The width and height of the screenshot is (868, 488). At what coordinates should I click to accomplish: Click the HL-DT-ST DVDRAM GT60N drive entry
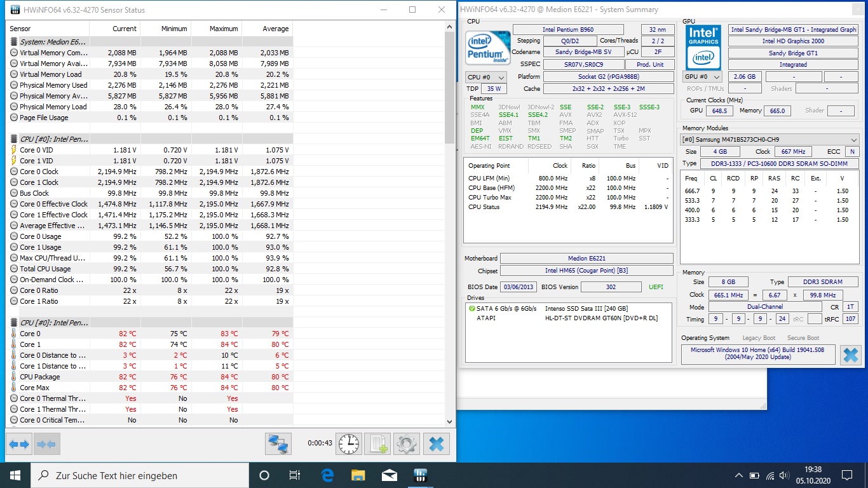click(567, 318)
